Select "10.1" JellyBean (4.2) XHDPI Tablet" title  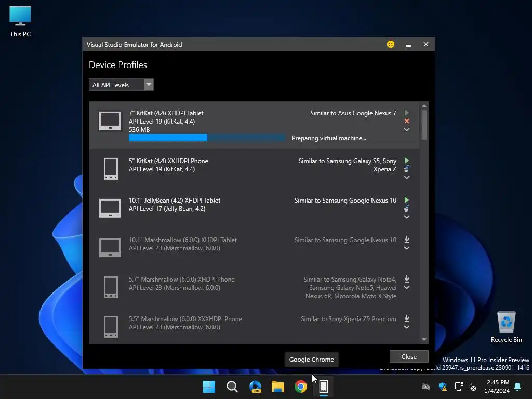[x=175, y=201]
